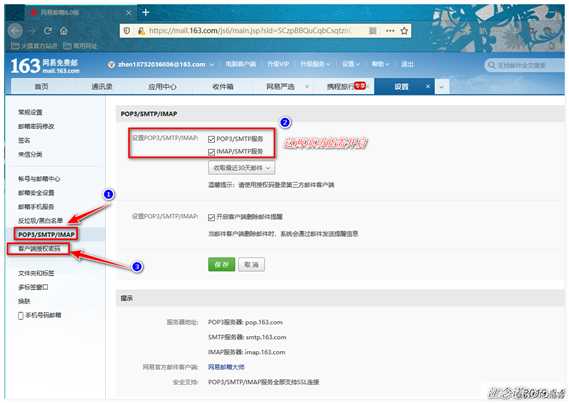
Task: Close the 设置 tab with its X
Action: (x=428, y=86)
